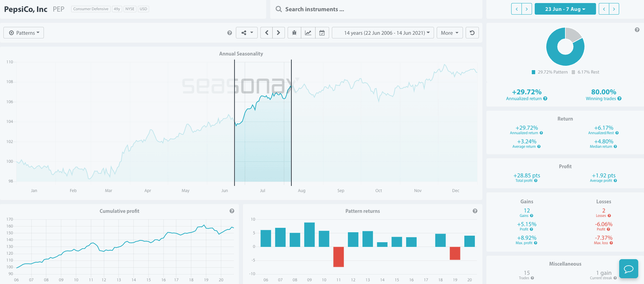Open the More menu
This screenshot has width=644, height=284.
[449, 33]
